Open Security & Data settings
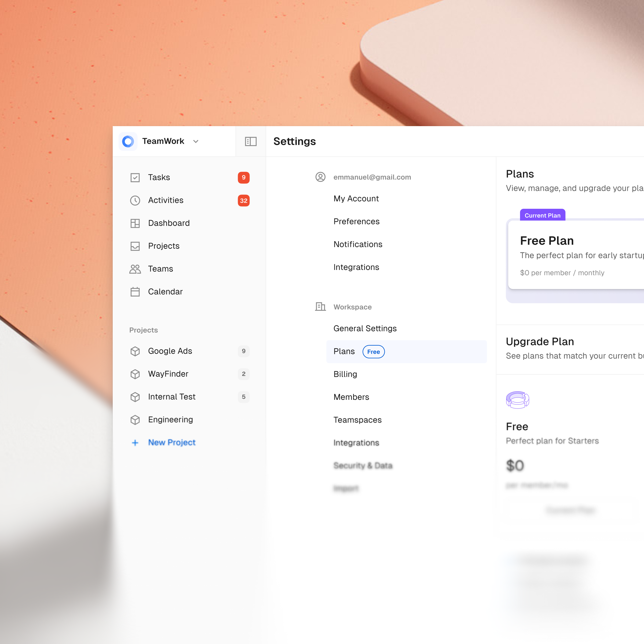The image size is (644, 644). pos(363,466)
